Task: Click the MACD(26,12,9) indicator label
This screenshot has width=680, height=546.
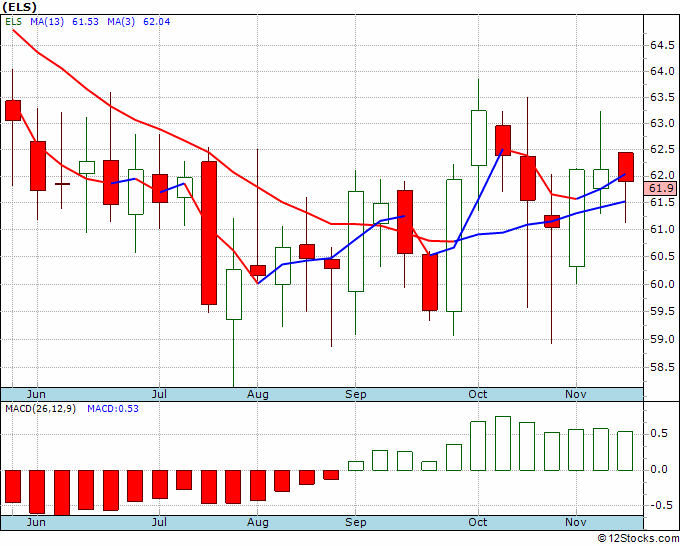Action: 40,409
